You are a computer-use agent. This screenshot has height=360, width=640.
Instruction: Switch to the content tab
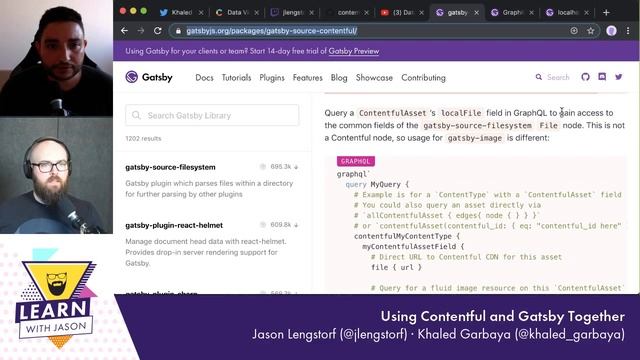click(x=347, y=13)
